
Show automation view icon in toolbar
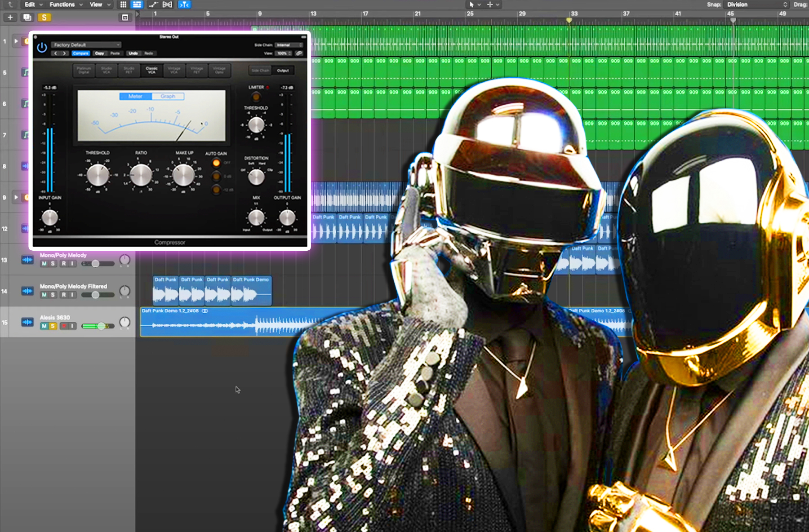tap(153, 4)
